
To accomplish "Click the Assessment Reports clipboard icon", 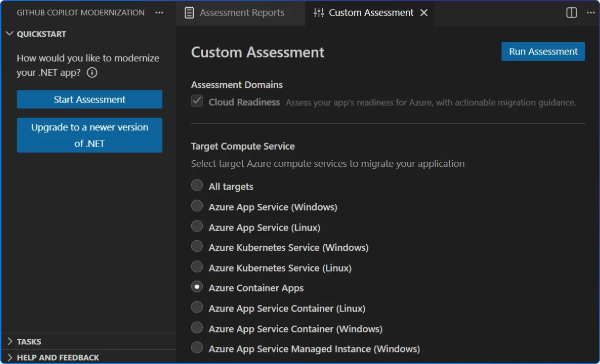I will 190,12.
